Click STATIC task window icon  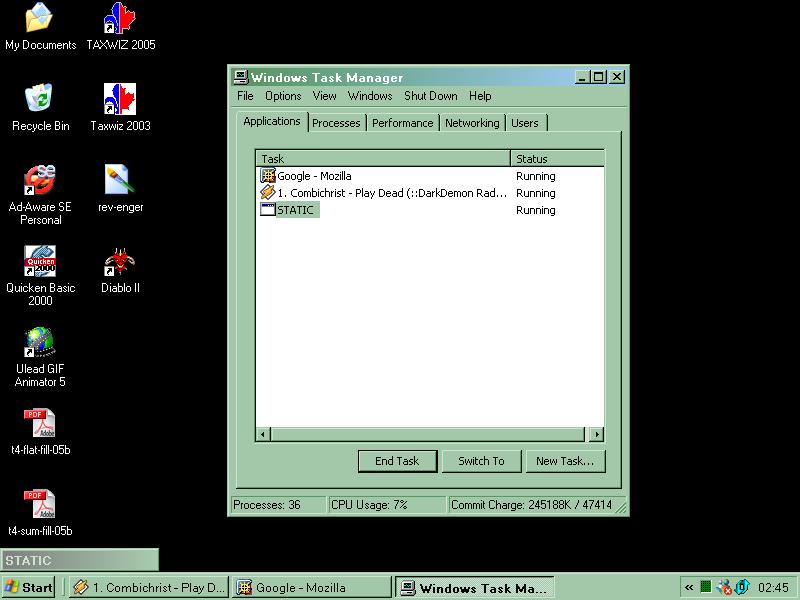[x=268, y=209]
